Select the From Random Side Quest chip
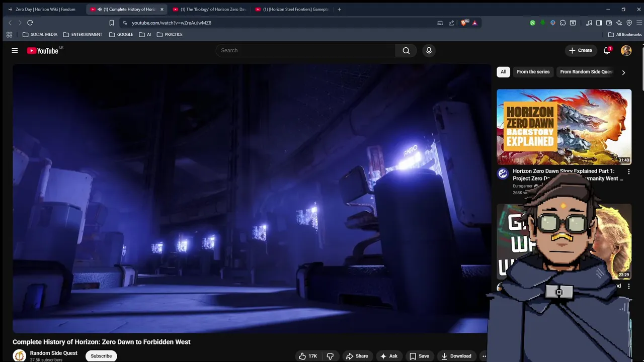Image resolution: width=644 pixels, height=362 pixels. pos(586,72)
